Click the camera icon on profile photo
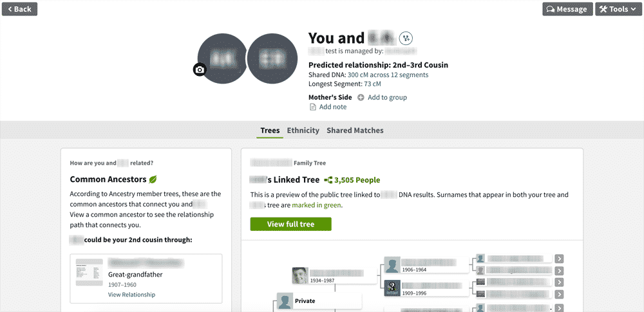This screenshot has width=644, height=312. tap(200, 69)
